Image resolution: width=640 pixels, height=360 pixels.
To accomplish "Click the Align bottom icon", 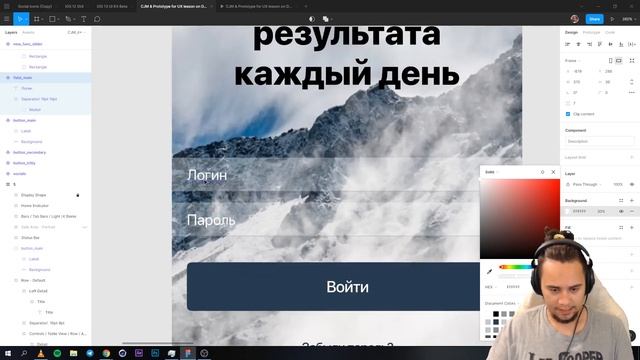I will tap(621, 44).
